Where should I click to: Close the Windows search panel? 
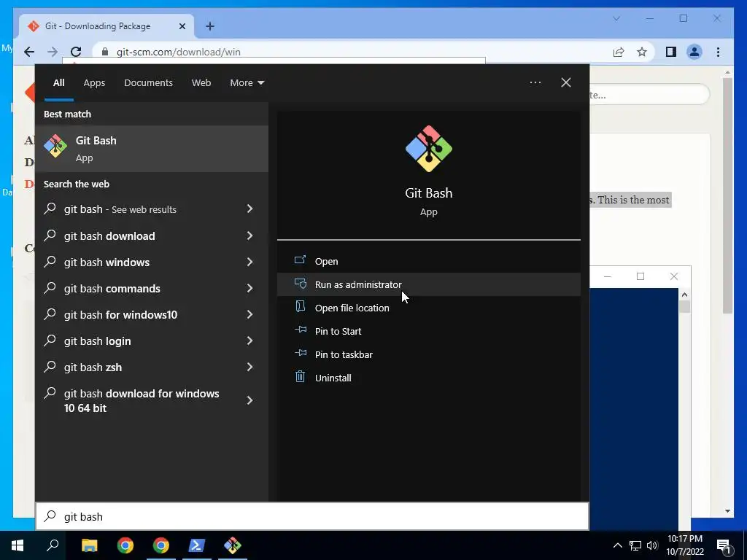(566, 82)
